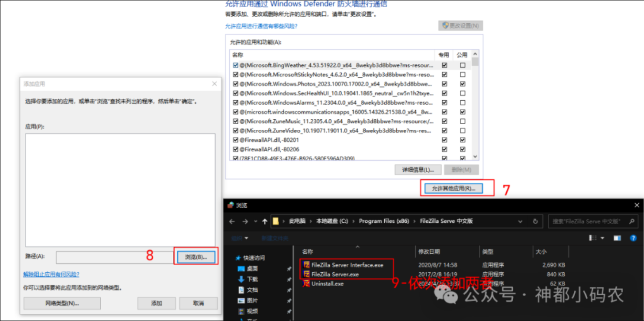This screenshot has height=321, width=644.
Task: Click the search magnifier icon
Action: coord(632,221)
